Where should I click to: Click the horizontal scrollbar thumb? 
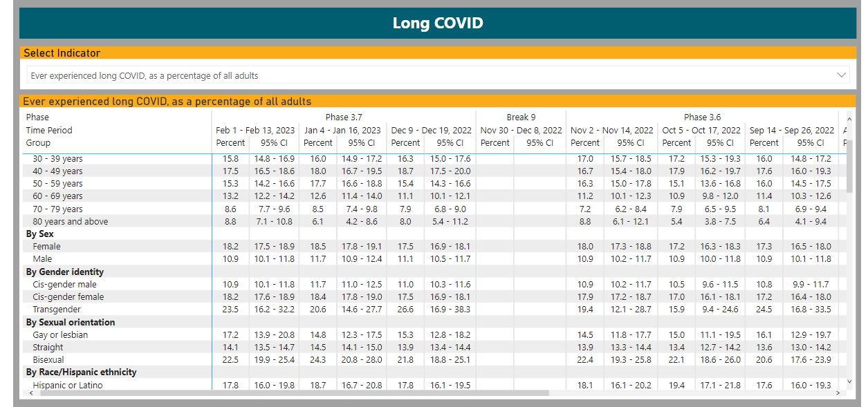coord(293,392)
